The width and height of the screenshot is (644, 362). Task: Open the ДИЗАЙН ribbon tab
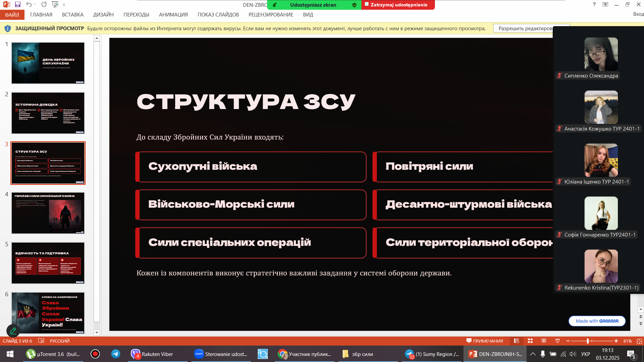(x=103, y=15)
